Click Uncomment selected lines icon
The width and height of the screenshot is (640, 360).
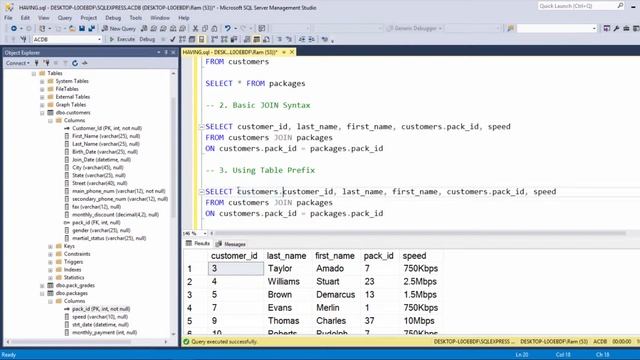289,39
